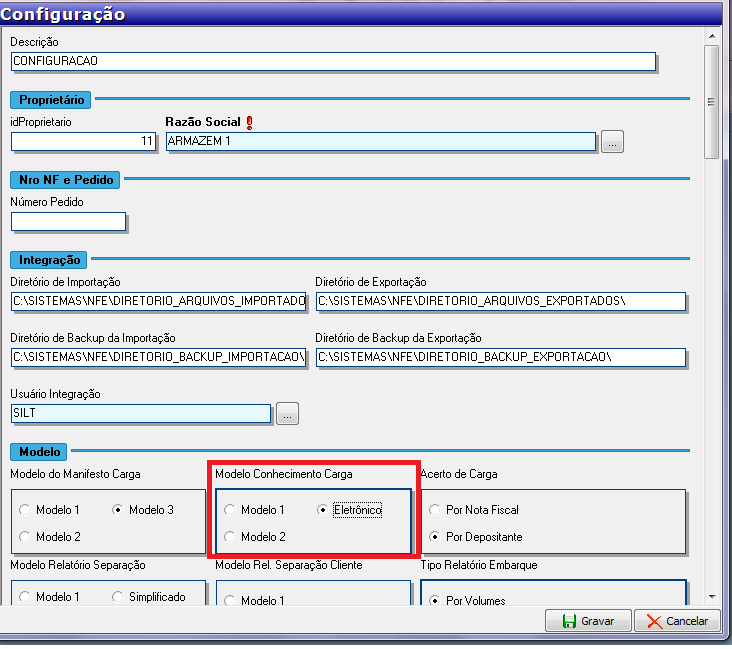Click the Configuração window title bar
The width and height of the screenshot is (732, 649).
[361, 14]
